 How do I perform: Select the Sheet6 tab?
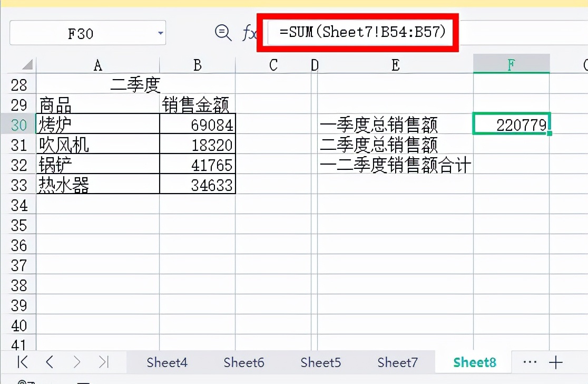[243, 362]
